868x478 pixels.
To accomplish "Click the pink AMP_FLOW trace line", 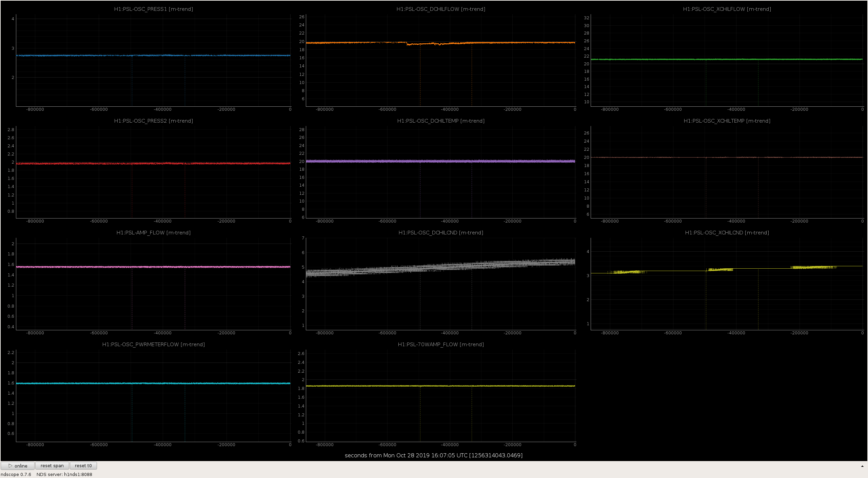I will tap(153, 267).
